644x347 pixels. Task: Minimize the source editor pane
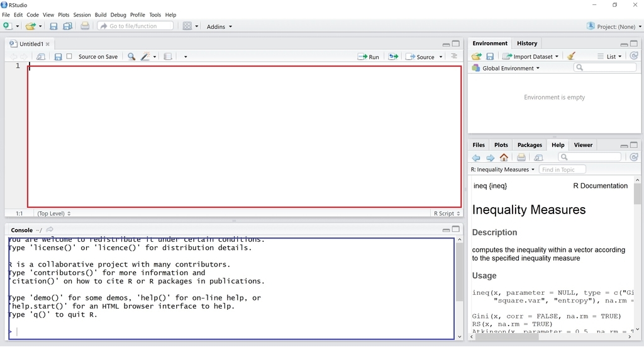[x=446, y=45]
